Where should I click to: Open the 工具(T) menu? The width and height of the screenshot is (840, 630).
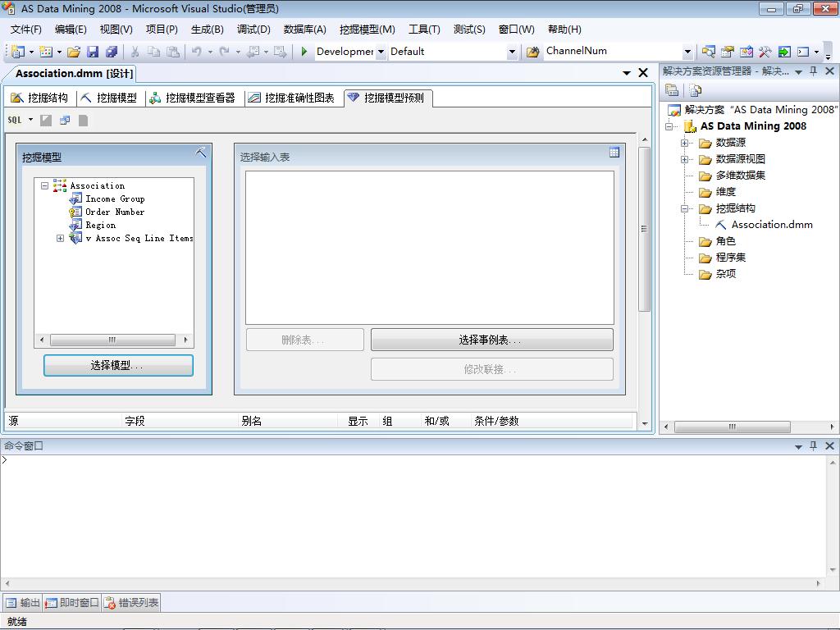click(x=424, y=30)
